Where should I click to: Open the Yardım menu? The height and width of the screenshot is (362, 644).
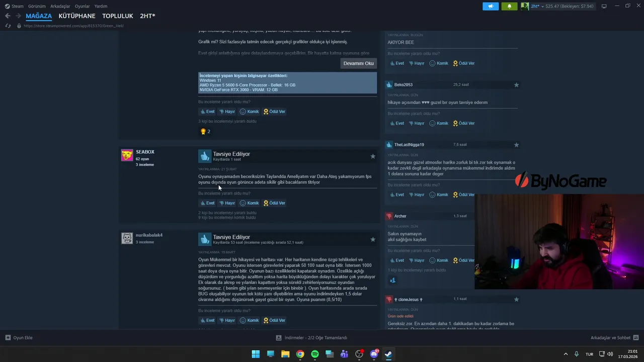[x=101, y=6]
